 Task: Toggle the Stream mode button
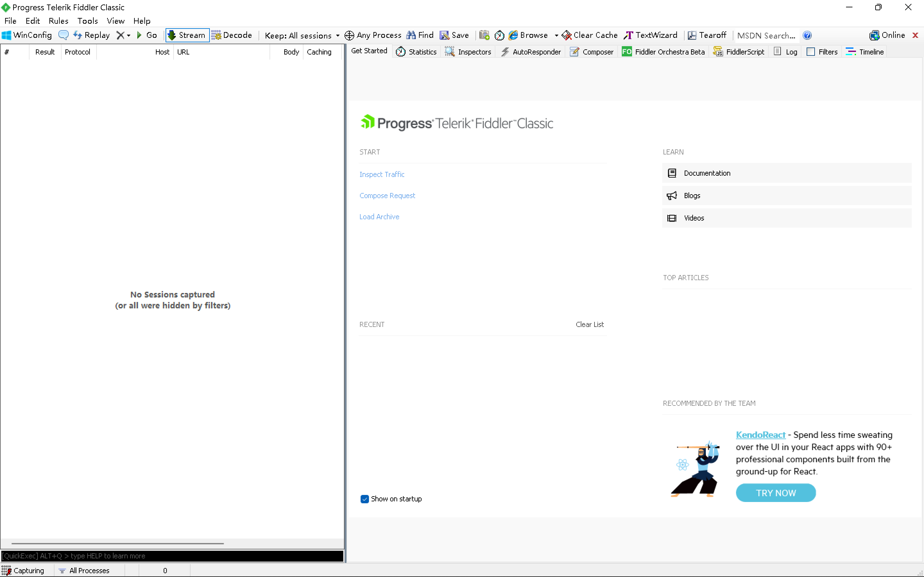187,35
